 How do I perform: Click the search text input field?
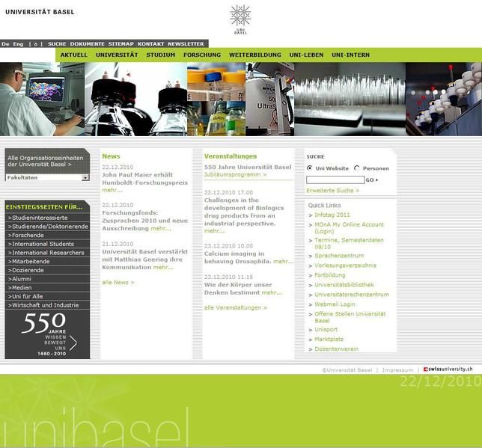click(x=335, y=179)
